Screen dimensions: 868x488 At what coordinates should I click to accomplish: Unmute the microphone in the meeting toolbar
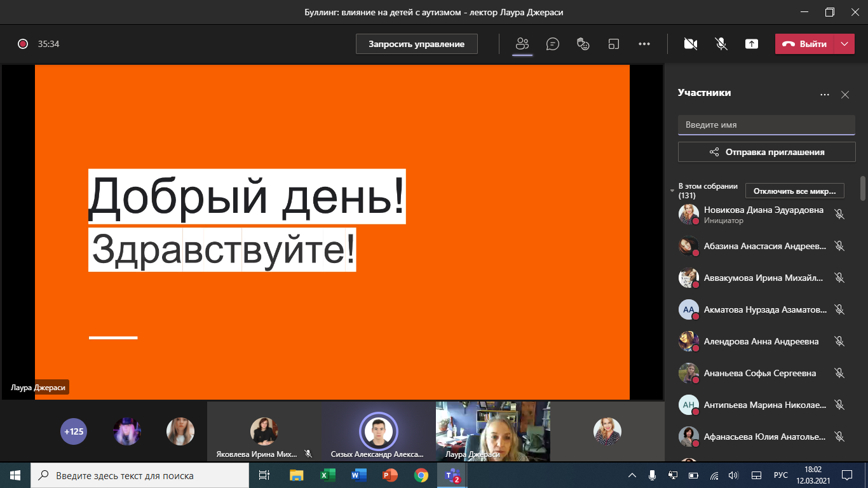pyautogui.click(x=721, y=44)
